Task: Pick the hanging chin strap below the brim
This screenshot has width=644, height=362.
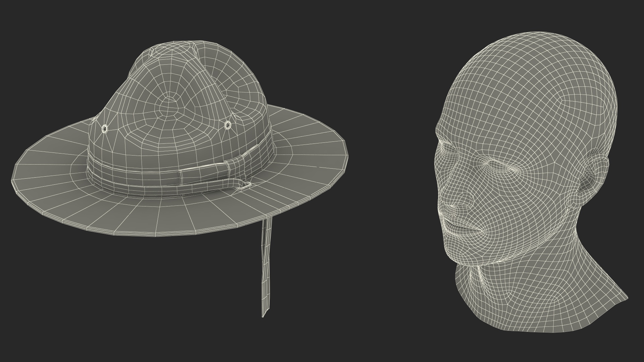Action: coord(266,266)
